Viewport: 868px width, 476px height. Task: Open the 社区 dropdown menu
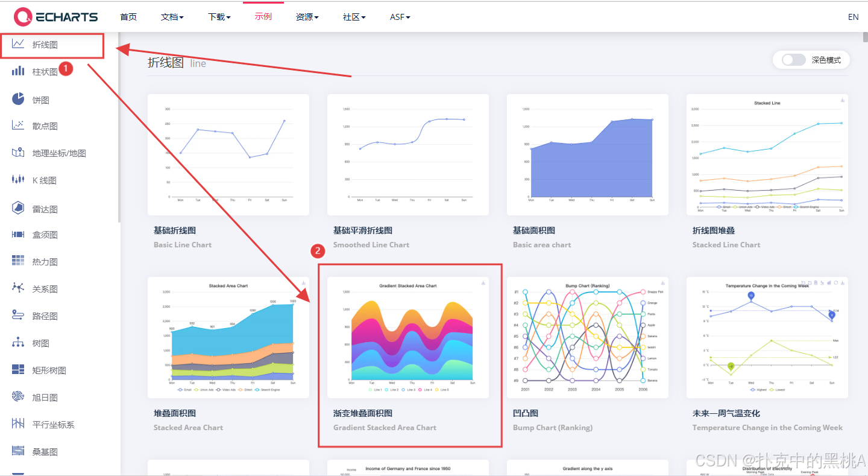(354, 17)
